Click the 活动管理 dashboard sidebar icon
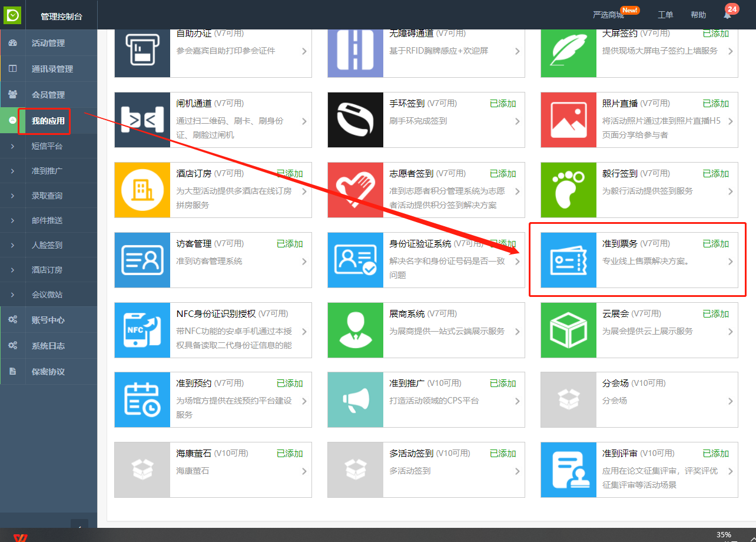756x542 pixels. (x=12, y=43)
